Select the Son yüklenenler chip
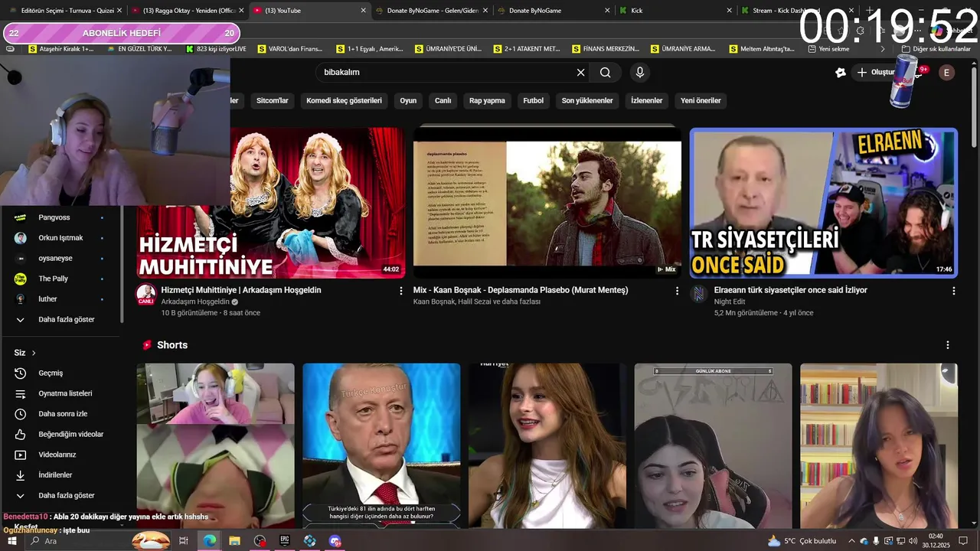Image resolution: width=980 pixels, height=551 pixels. pyautogui.click(x=587, y=100)
